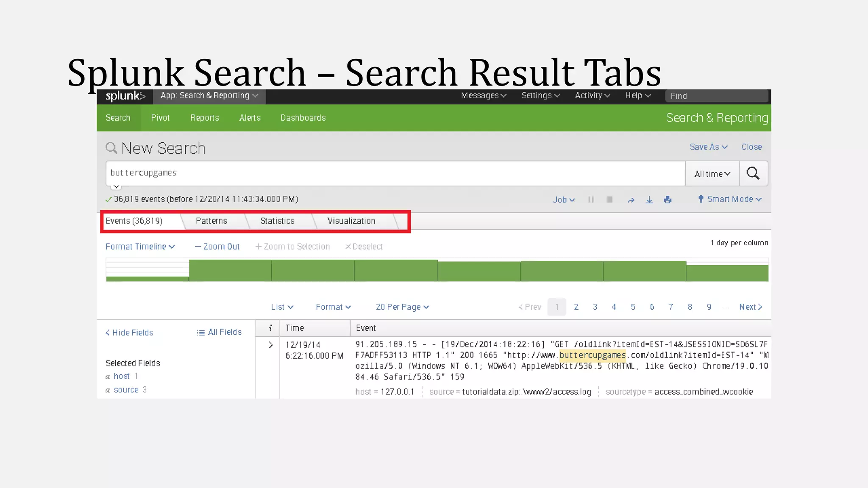868x488 pixels.
Task: Open the Activity menu
Action: [593, 96]
